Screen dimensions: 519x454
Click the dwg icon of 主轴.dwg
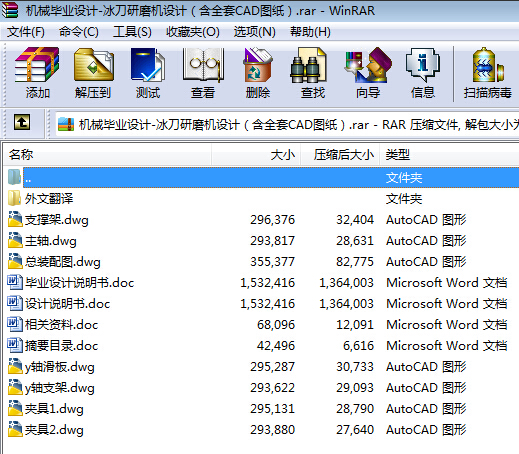(15, 240)
